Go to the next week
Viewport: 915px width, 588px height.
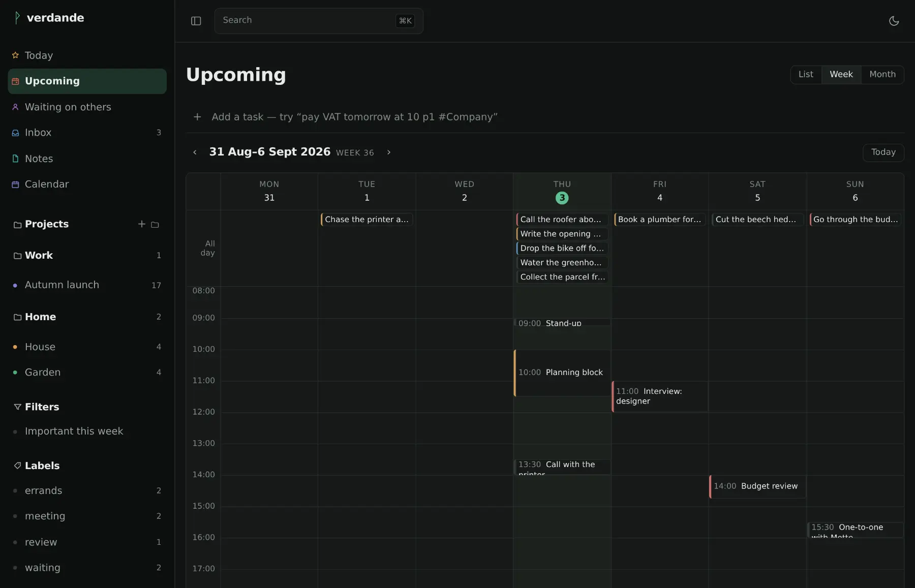[x=389, y=152]
